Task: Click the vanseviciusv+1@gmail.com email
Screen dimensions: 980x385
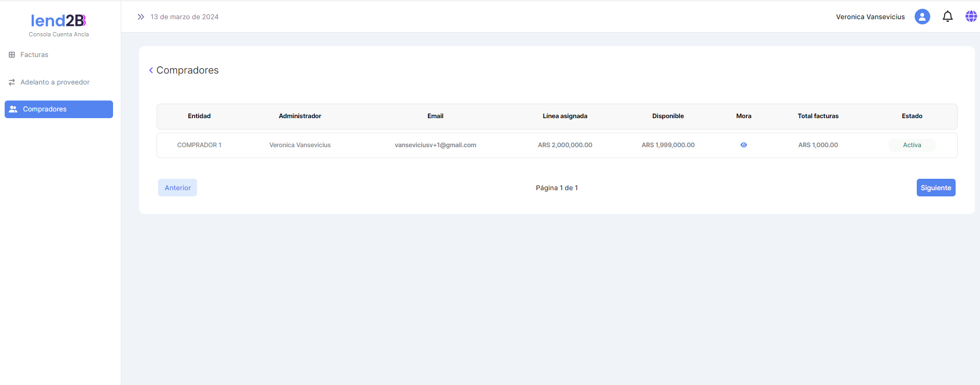Action: 435,145
